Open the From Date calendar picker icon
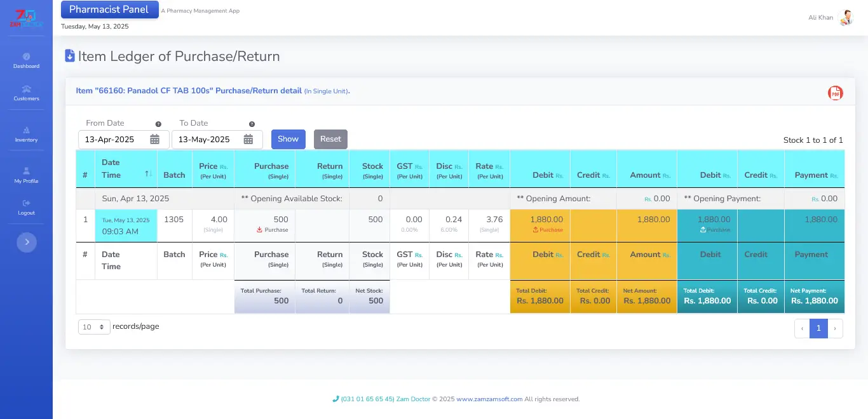 click(x=154, y=140)
